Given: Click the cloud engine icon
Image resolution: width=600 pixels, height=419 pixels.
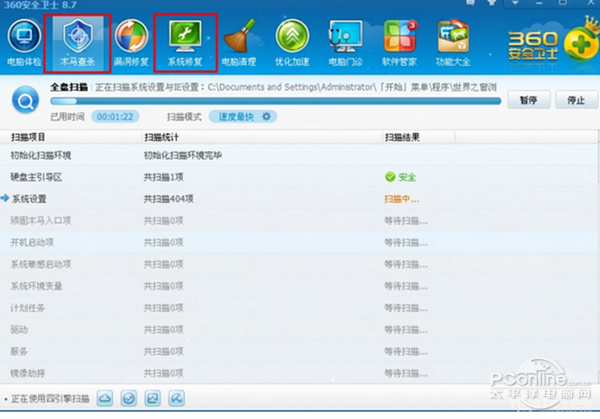Looking at the screenshot, I should pos(105,398).
